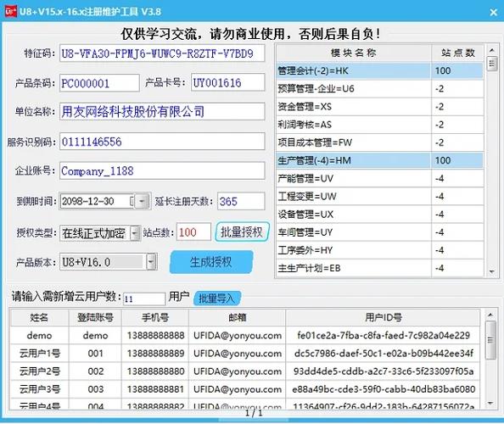Click phone number 13888888881
Image resolution: width=504 pixels, height=424 pixels.
pyautogui.click(x=155, y=389)
